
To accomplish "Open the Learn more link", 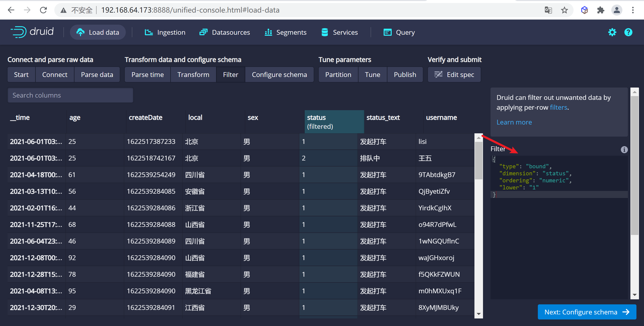I will (514, 122).
